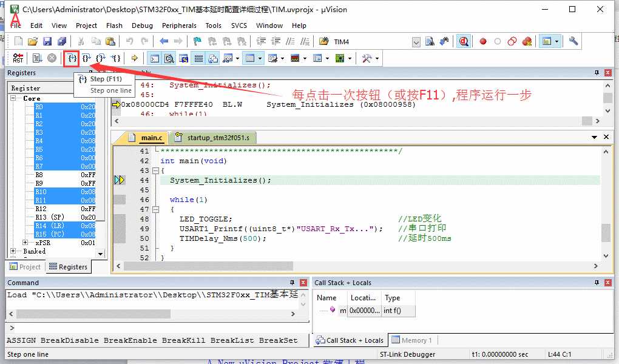Toggle the Start/Stop Debug Session icon
Viewport: 619px width, 364px height.
(464, 41)
